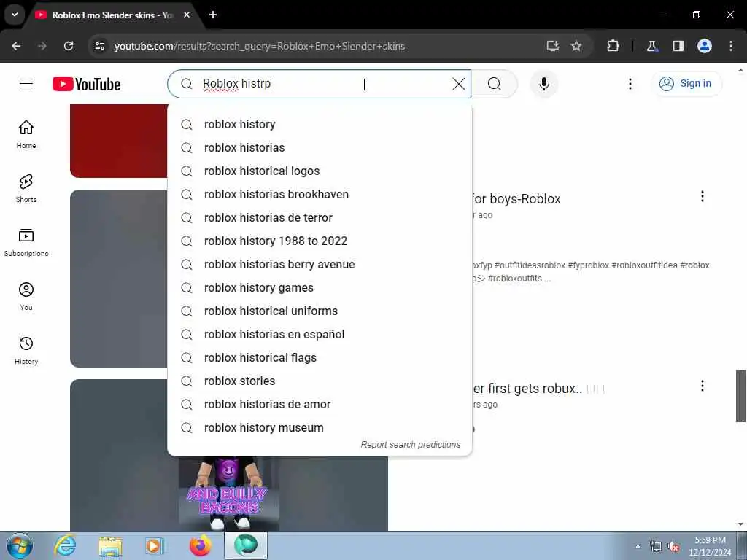Go back with the browser back arrow

tap(16, 46)
